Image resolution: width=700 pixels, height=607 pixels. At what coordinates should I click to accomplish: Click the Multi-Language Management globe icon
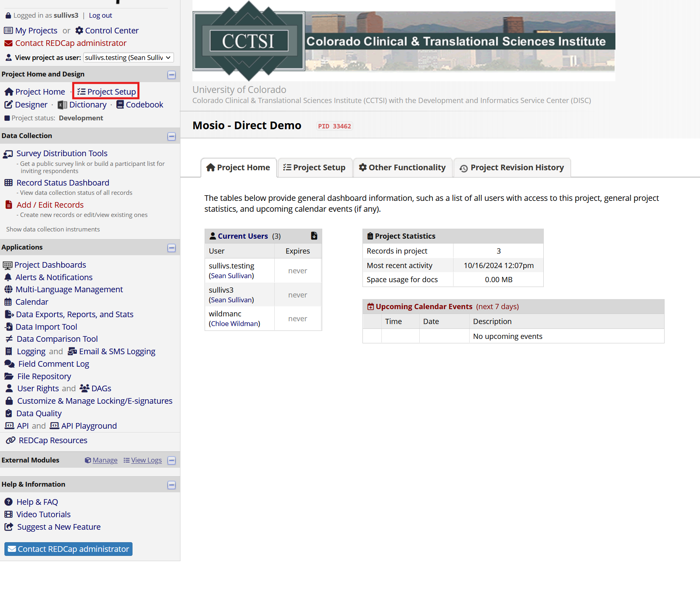(8, 289)
